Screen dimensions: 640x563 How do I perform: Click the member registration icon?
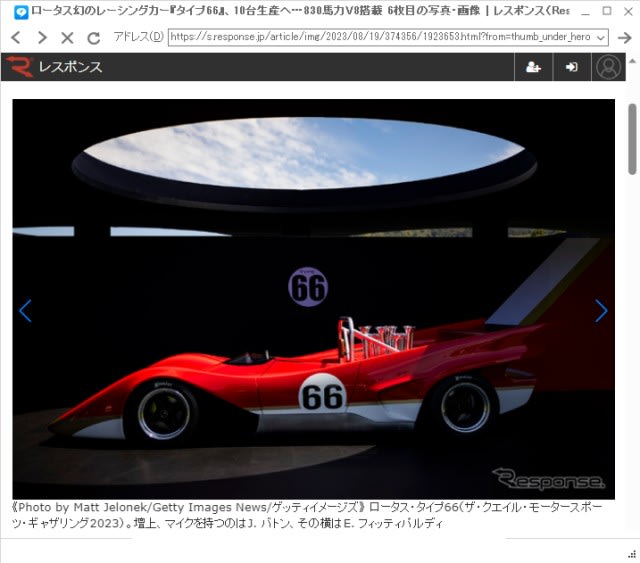point(533,67)
